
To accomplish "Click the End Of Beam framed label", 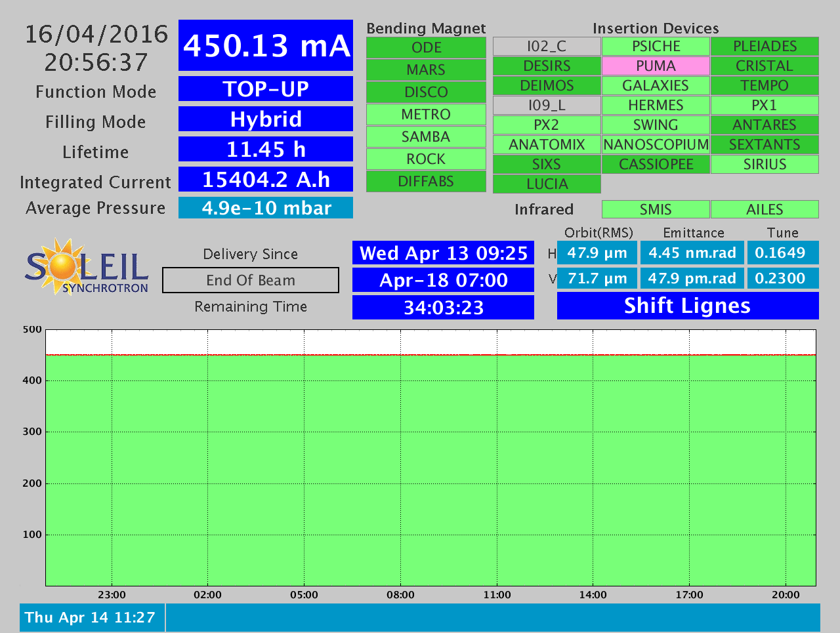I will click(251, 280).
